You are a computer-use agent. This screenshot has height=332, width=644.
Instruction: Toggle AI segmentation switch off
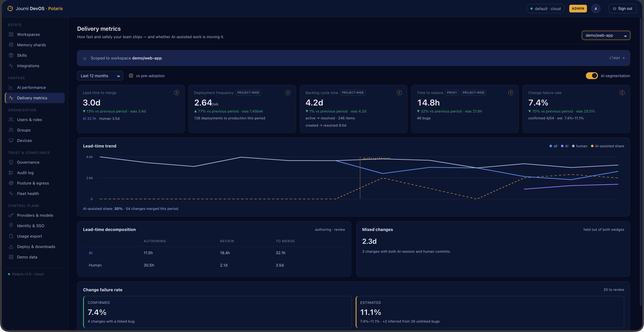tap(592, 76)
